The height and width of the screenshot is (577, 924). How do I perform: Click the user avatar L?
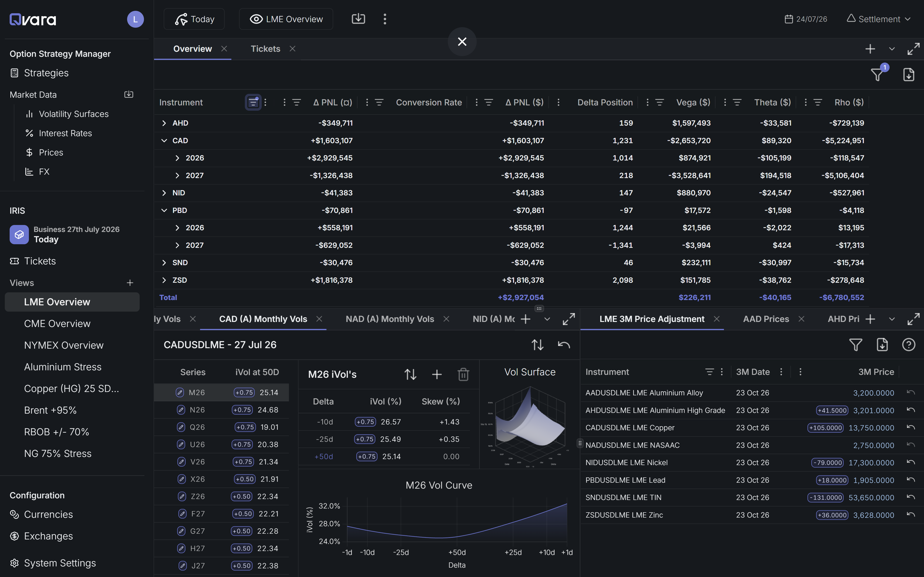135,19
